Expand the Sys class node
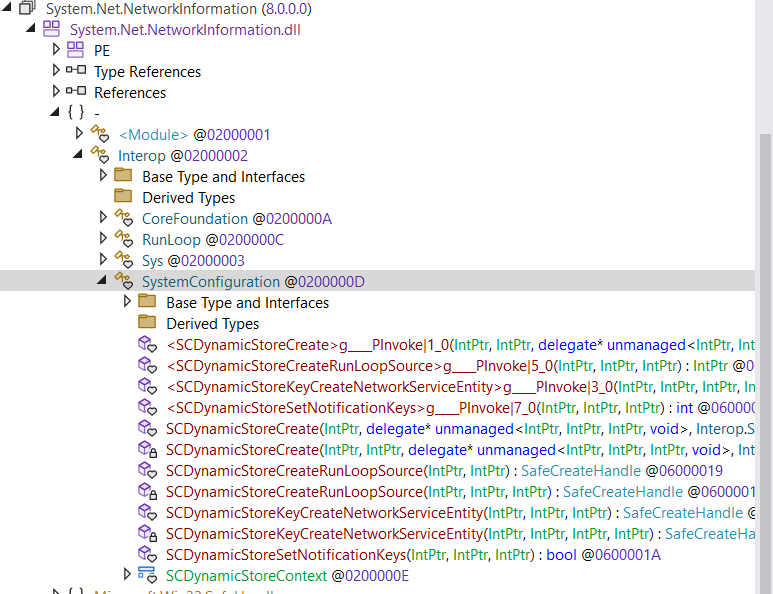This screenshot has width=773, height=594. [x=103, y=260]
